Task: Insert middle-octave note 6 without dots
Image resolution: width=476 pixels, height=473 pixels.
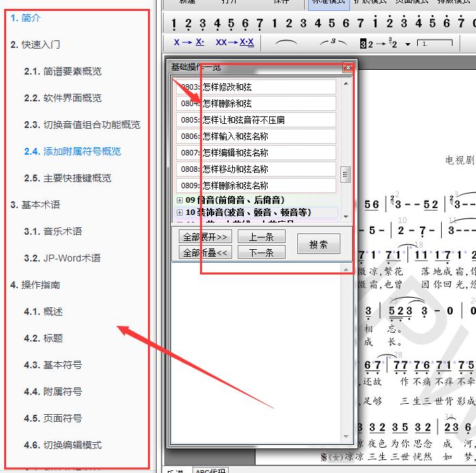Action: pos(346,23)
